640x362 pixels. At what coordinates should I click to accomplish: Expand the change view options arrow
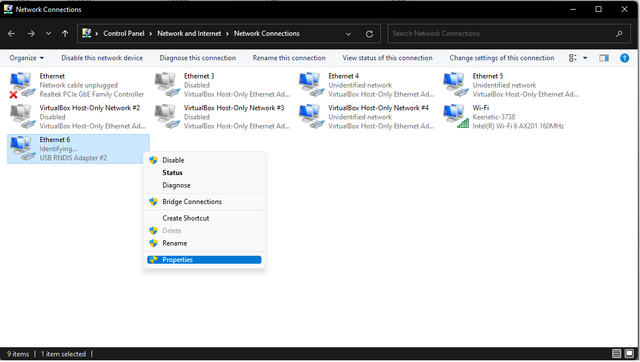tap(585, 58)
